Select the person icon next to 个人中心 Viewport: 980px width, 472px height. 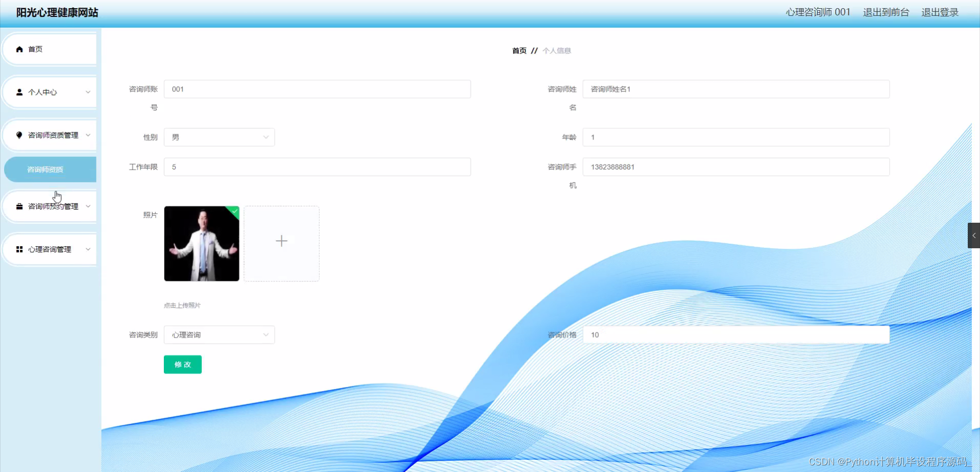(19, 92)
